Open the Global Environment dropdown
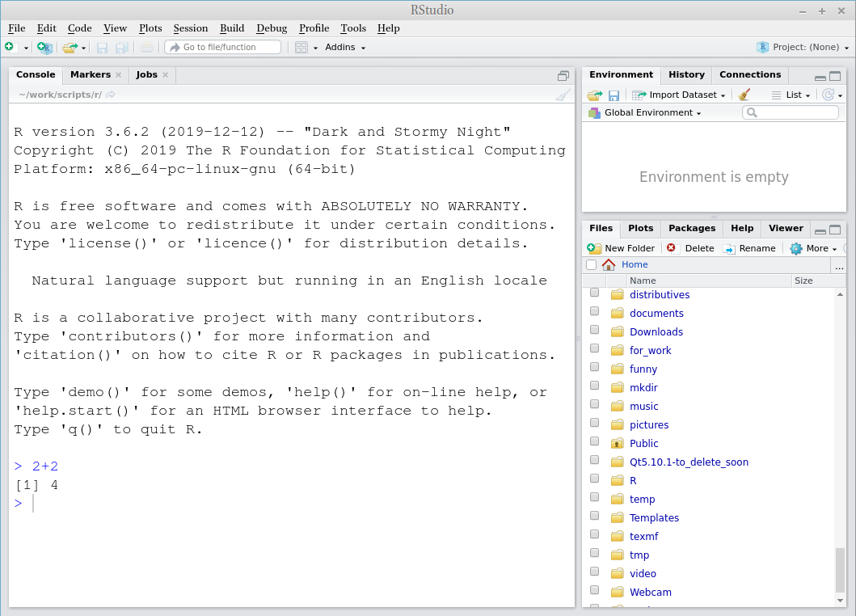The width and height of the screenshot is (856, 616). coord(645,112)
